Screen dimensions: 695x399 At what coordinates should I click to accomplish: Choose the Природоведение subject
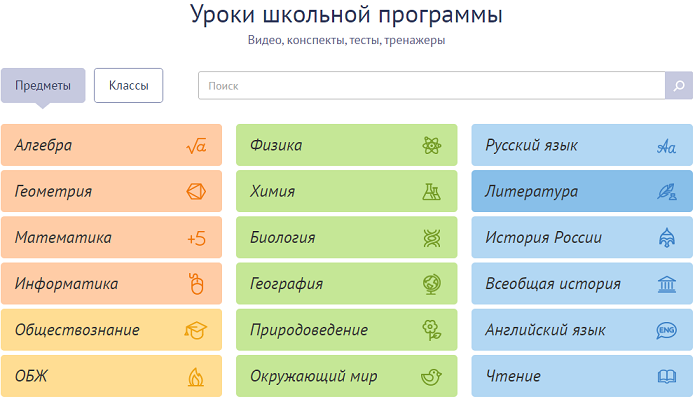(347, 330)
